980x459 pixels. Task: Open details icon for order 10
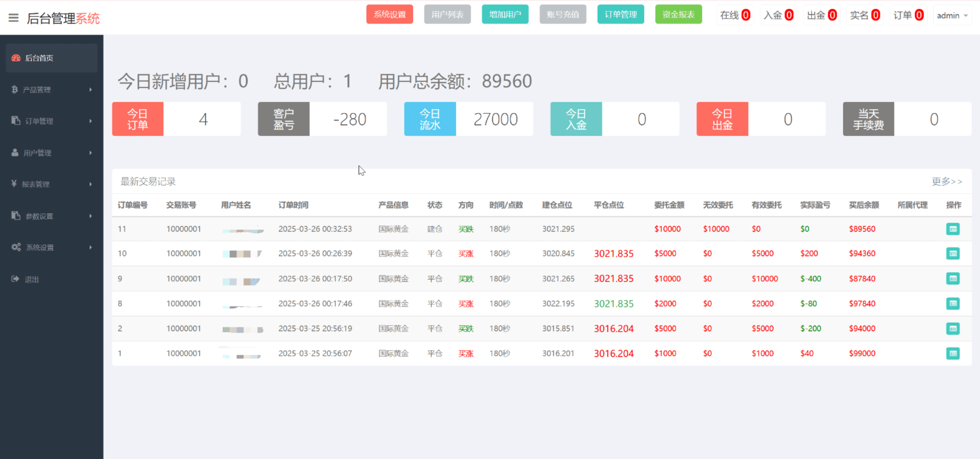(952, 253)
